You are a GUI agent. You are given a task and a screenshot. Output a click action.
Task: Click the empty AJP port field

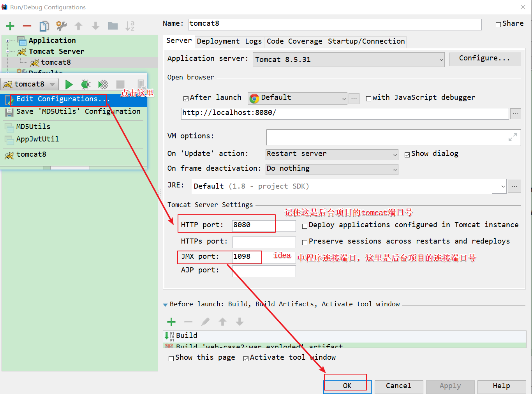click(264, 271)
